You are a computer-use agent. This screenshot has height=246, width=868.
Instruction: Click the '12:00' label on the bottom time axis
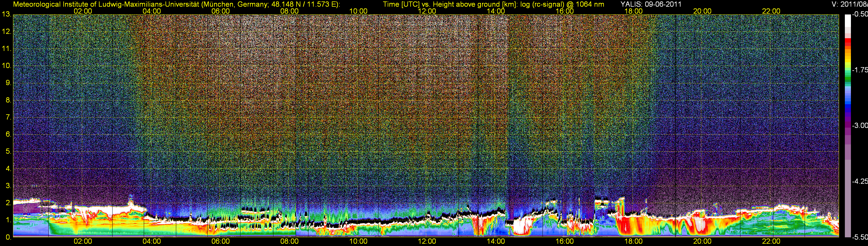coord(427,241)
